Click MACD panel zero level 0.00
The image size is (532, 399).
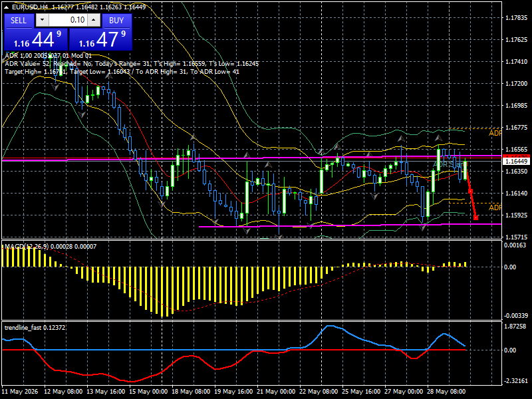tap(510, 267)
